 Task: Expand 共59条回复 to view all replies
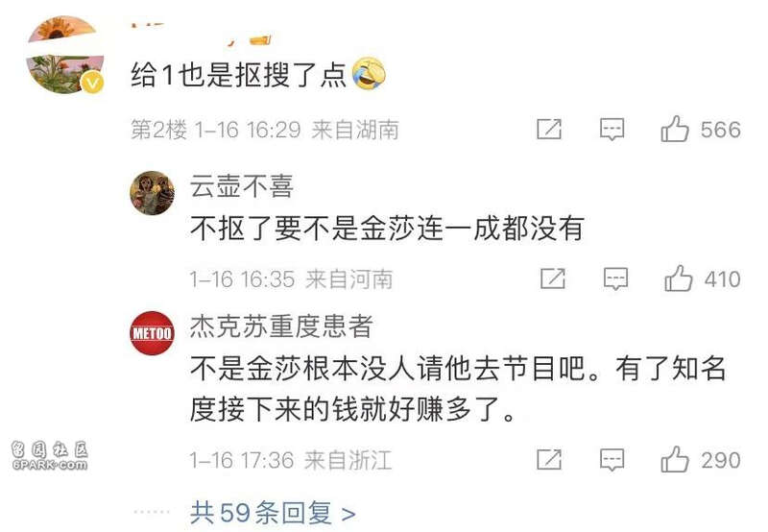[273, 513]
